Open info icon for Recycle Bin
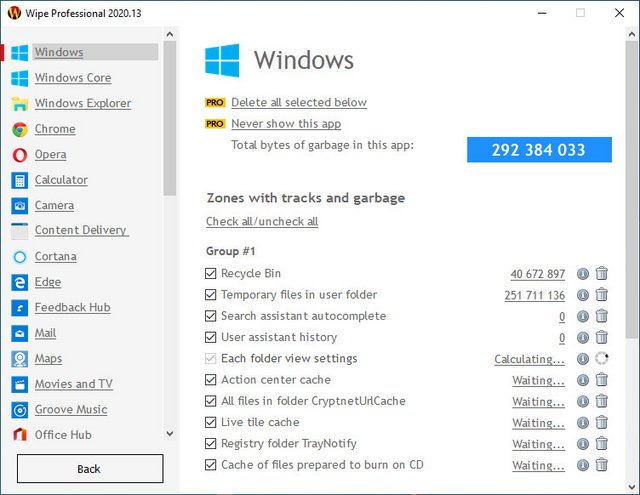Image resolution: width=640 pixels, height=495 pixels. point(583,274)
